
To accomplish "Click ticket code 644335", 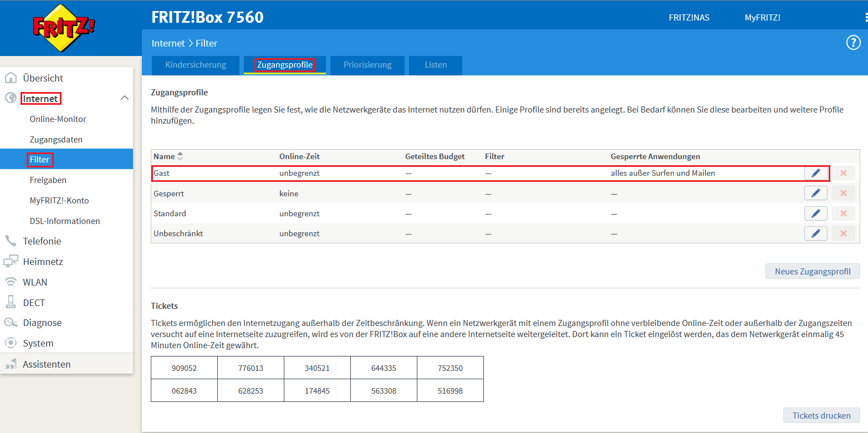I will click(x=384, y=368).
